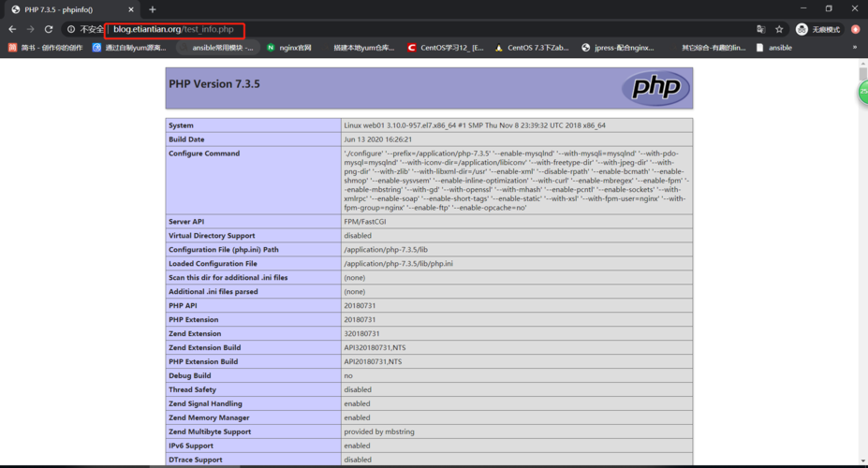Click the translate page icon
Image resolution: width=868 pixels, height=468 pixels.
point(761,29)
